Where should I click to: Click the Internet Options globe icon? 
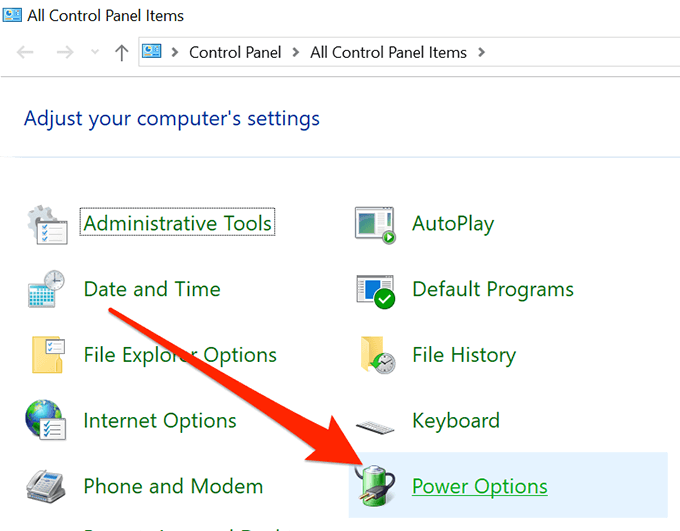[x=47, y=422]
